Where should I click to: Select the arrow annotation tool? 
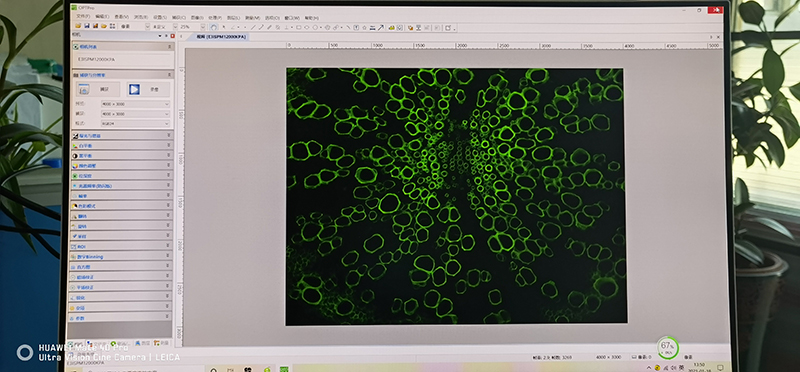381,27
